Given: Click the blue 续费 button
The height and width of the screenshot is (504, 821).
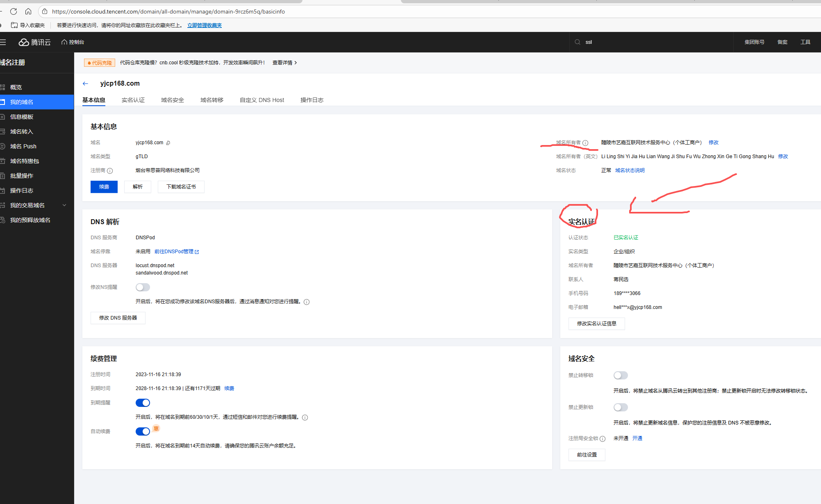Looking at the screenshot, I should click(104, 187).
